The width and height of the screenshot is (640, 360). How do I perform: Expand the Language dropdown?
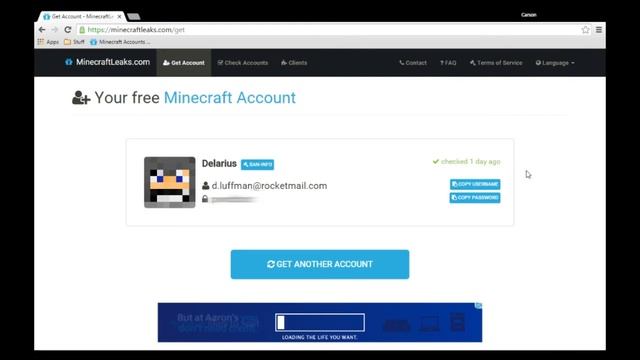(555, 63)
